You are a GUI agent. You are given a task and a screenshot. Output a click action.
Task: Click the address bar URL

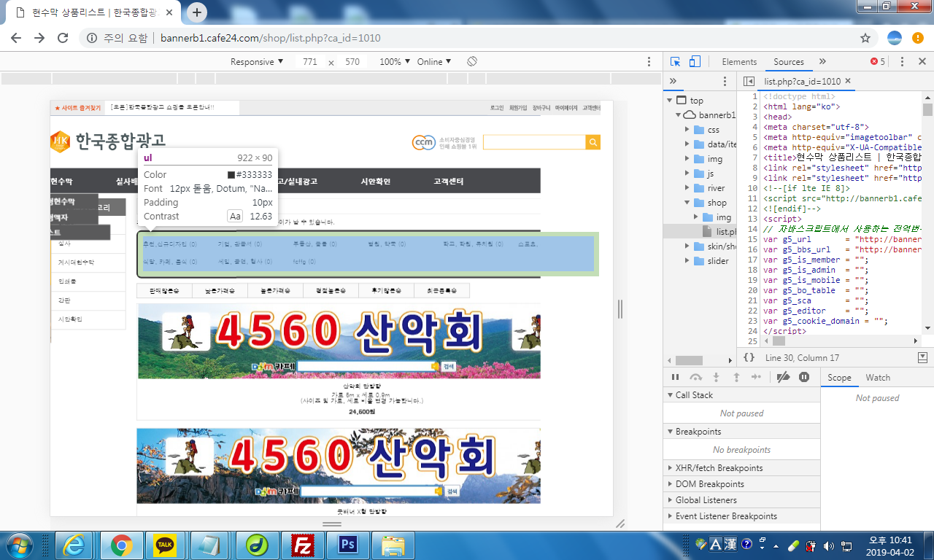270,38
